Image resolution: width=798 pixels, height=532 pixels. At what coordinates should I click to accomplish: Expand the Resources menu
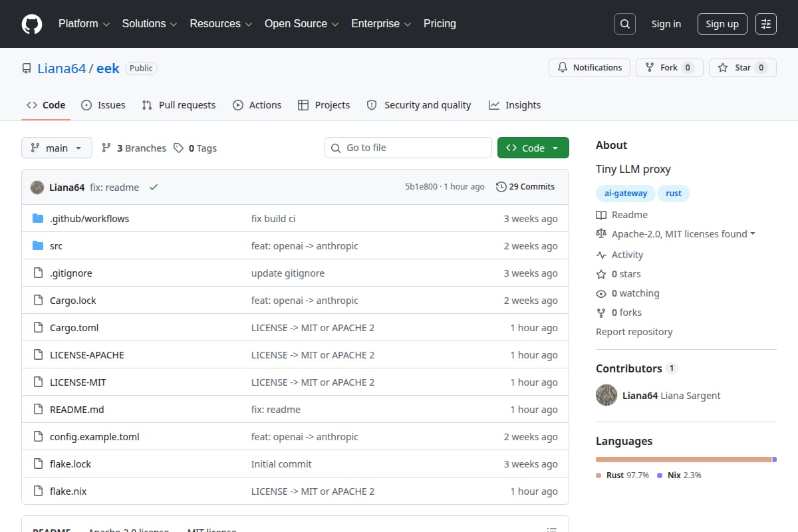click(x=221, y=24)
